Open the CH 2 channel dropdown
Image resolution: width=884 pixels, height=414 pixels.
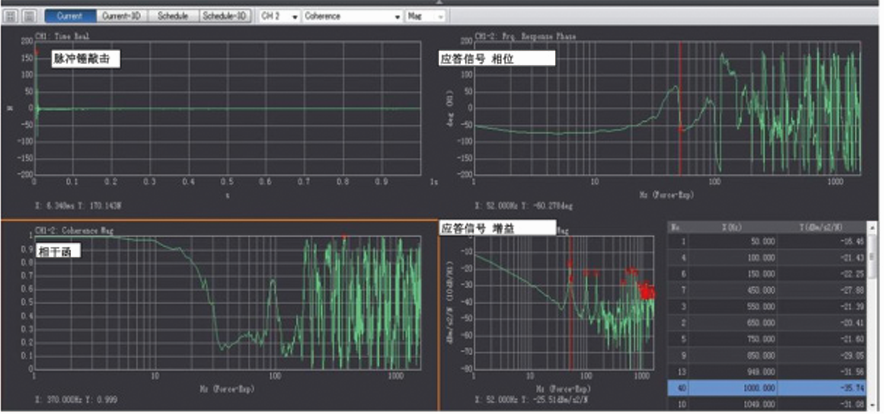point(279,17)
